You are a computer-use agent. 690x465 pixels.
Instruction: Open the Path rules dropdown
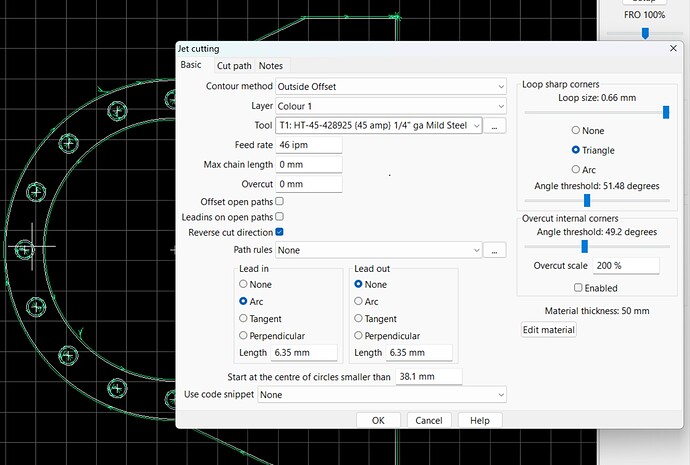pos(379,250)
